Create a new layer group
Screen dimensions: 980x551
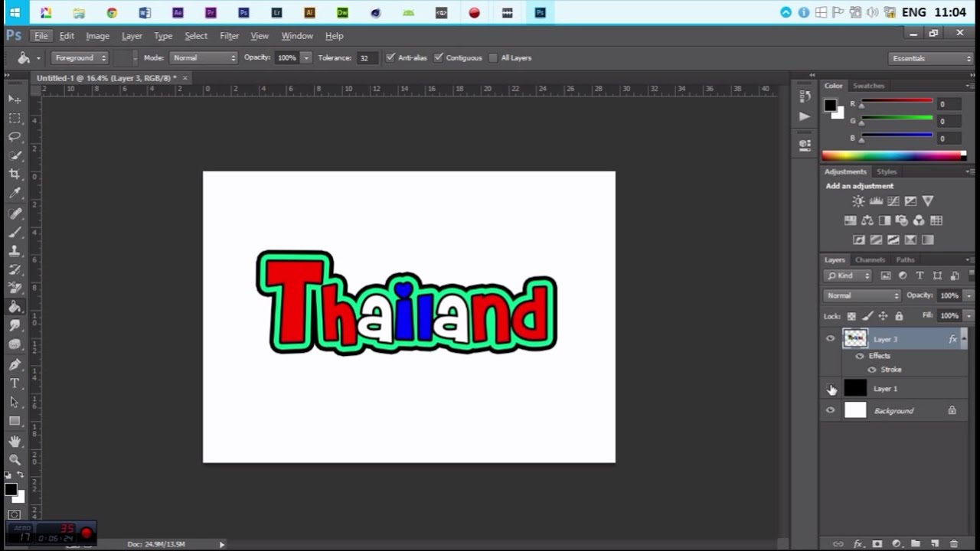pos(915,544)
